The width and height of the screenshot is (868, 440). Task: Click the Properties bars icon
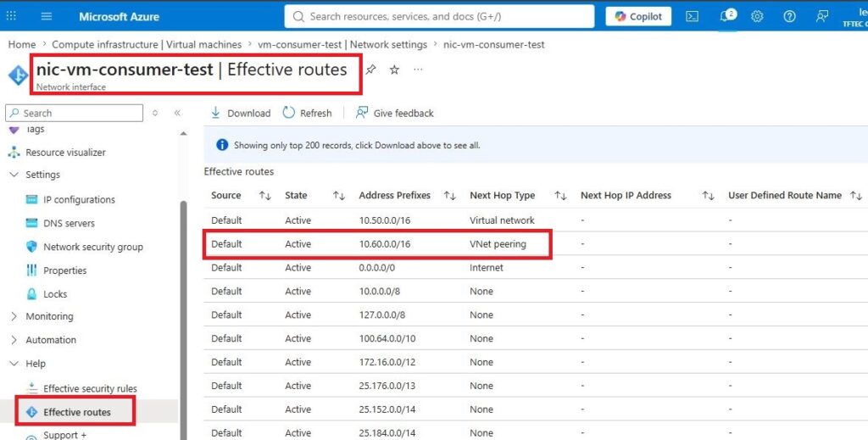click(x=31, y=270)
